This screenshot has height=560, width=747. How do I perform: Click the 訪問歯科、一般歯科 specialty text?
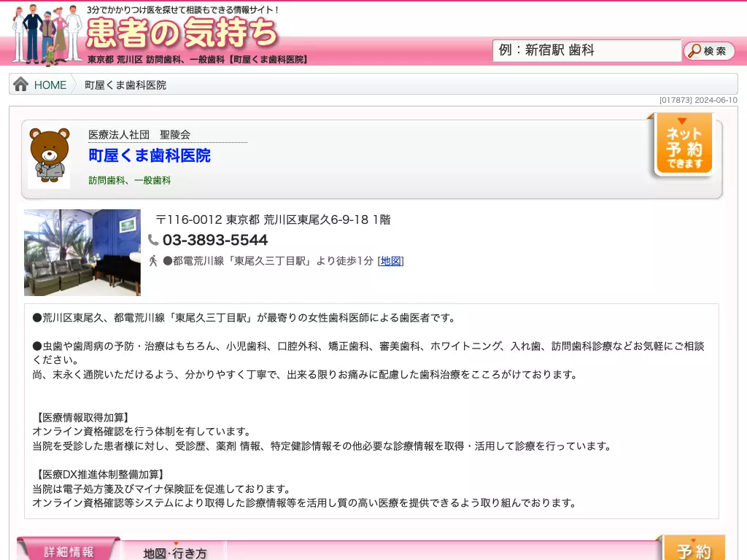130,181
